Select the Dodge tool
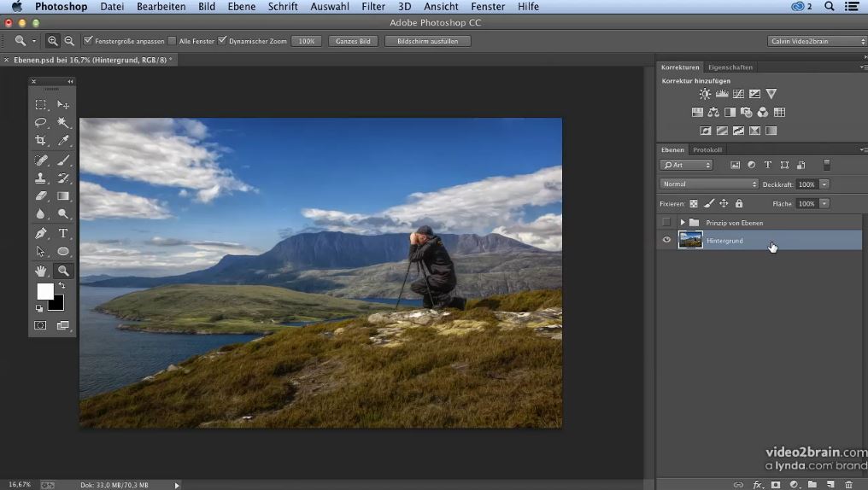Screen dimensions: 868x490 tap(63, 214)
